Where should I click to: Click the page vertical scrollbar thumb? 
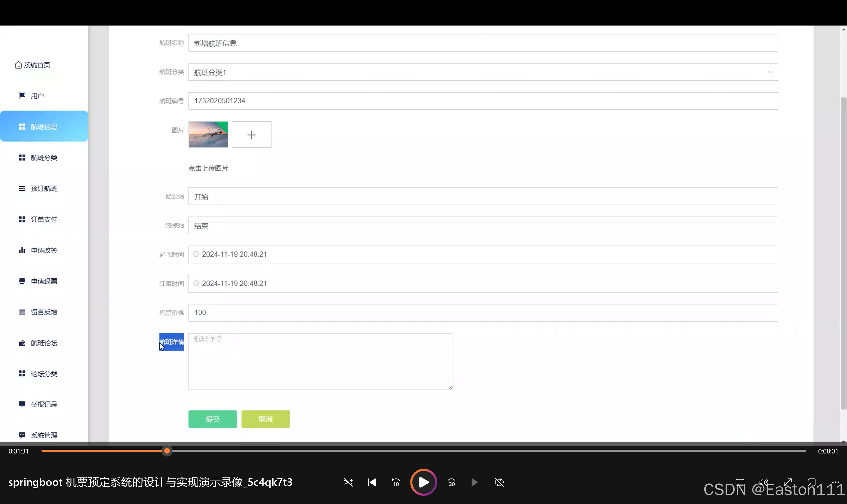(x=843, y=253)
